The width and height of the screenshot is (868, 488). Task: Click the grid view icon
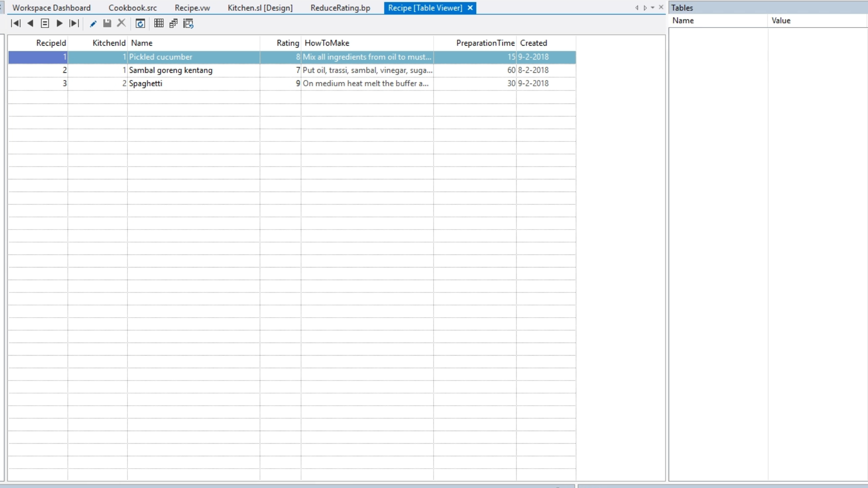pyautogui.click(x=159, y=23)
